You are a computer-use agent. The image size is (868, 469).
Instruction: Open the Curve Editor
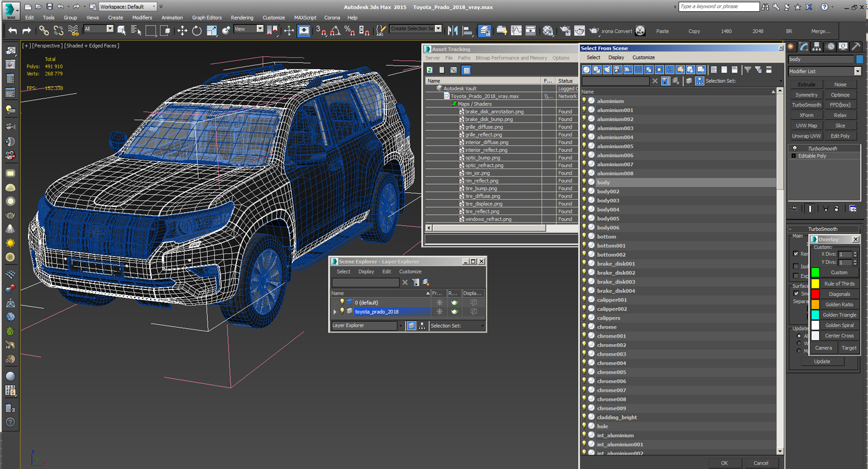[516, 30]
